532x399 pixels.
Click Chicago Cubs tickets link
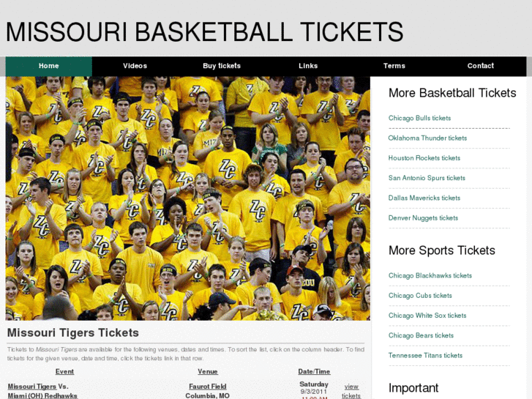[420, 296]
